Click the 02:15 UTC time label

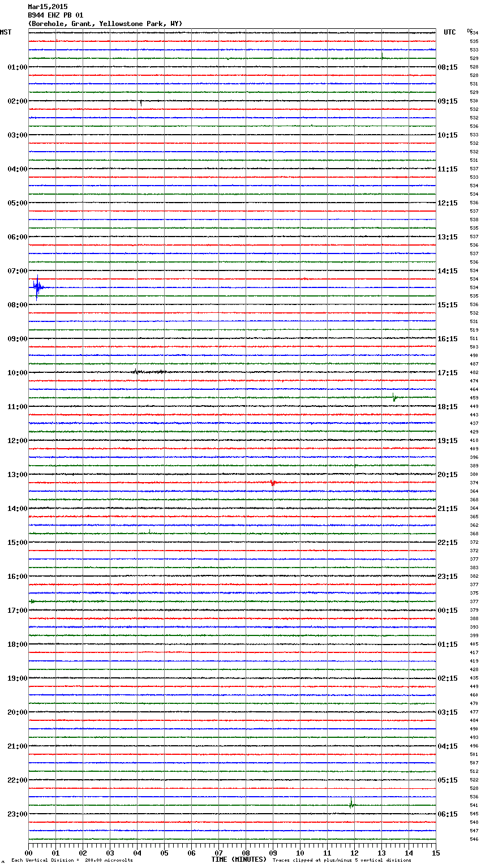(x=448, y=678)
